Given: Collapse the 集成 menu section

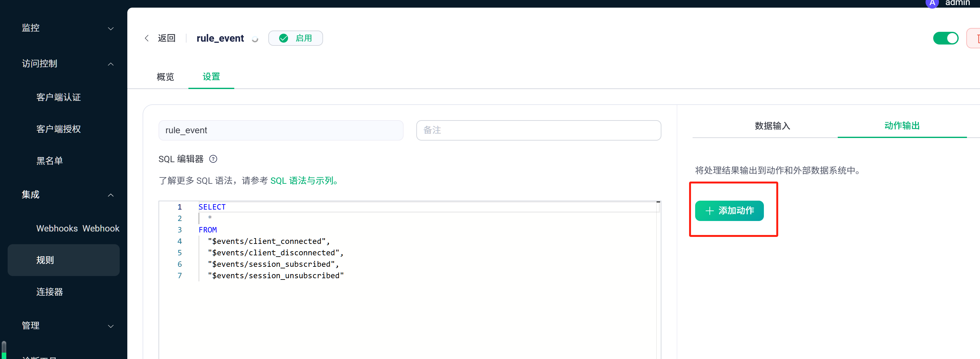Looking at the screenshot, I should coord(68,195).
